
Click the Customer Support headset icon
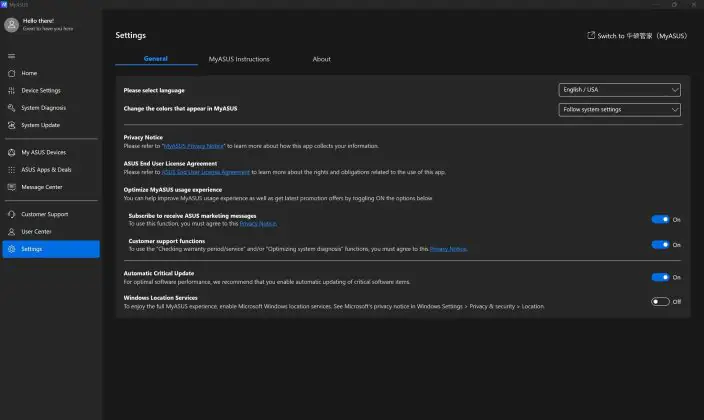12,215
